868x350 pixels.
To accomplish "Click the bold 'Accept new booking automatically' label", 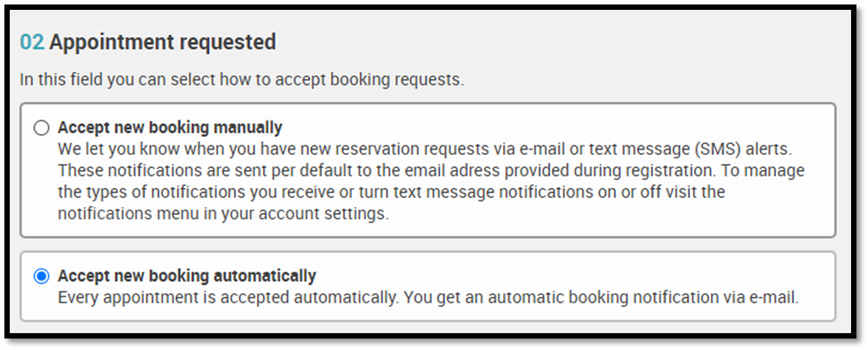I will click(187, 275).
